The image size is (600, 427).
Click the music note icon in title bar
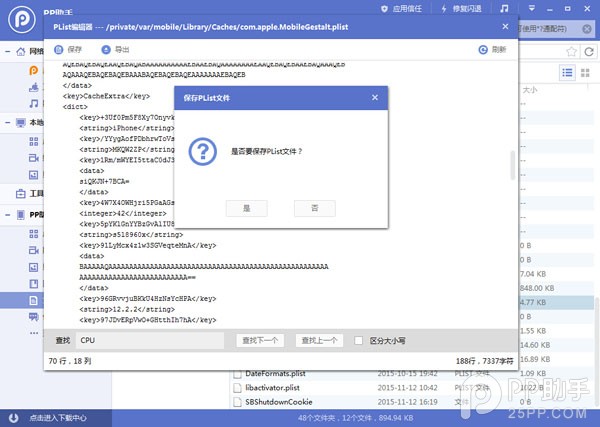504,8
